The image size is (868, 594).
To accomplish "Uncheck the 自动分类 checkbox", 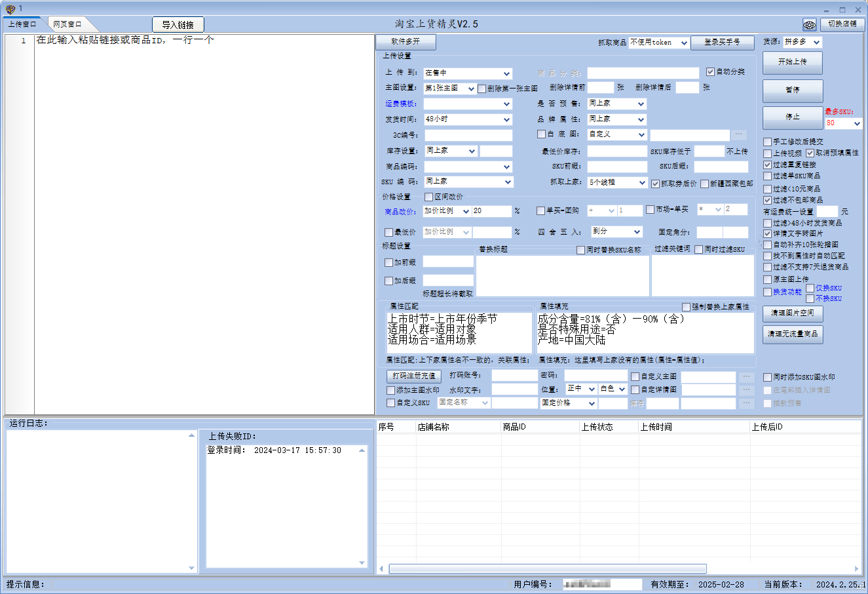I will 710,71.
